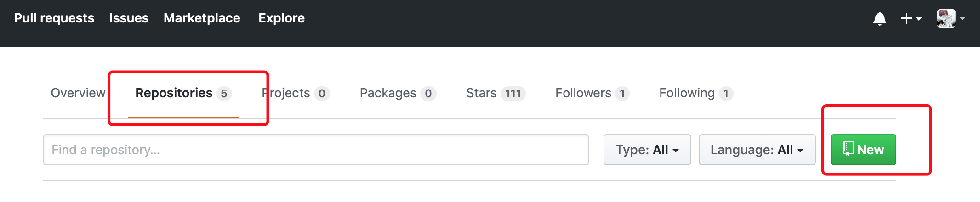Click the user avatar picture
Image resolution: width=980 pixels, height=202 pixels.
(x=946, y=18)
